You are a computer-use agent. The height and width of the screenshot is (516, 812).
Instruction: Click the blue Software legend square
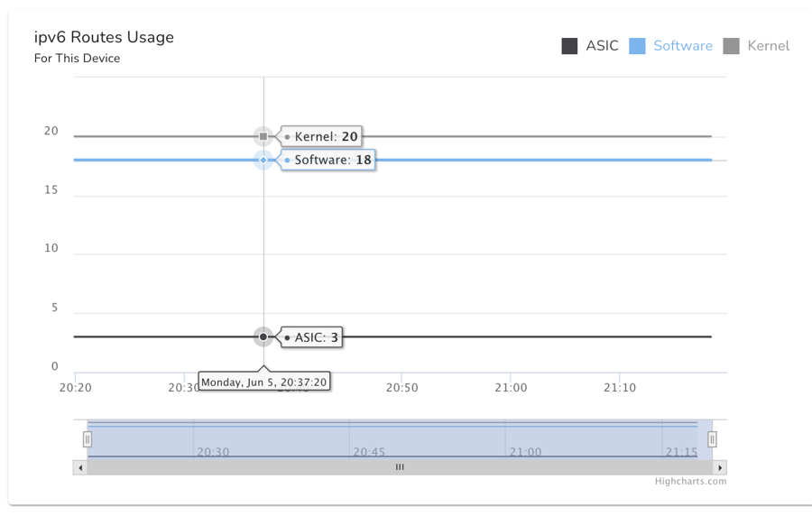click(637, 46)
